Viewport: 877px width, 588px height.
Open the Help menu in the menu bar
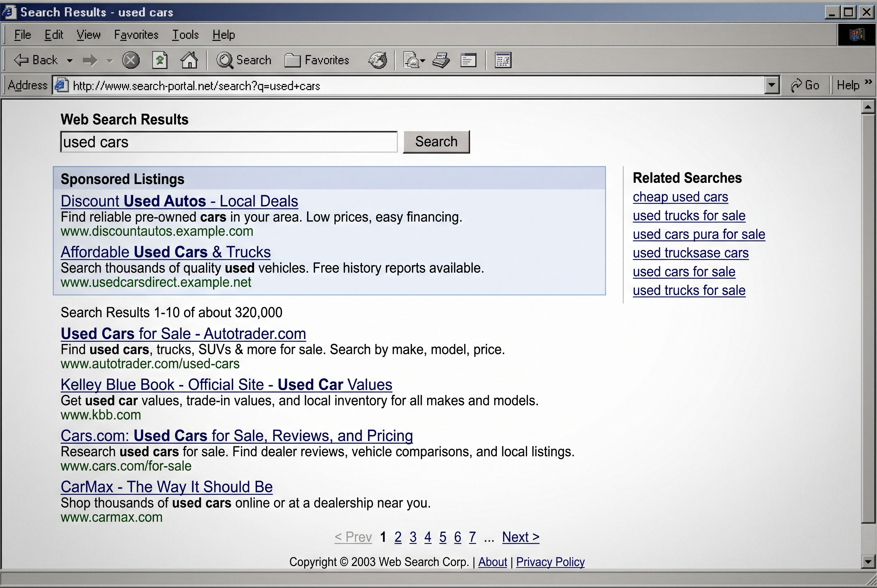(x=224, y=35)
